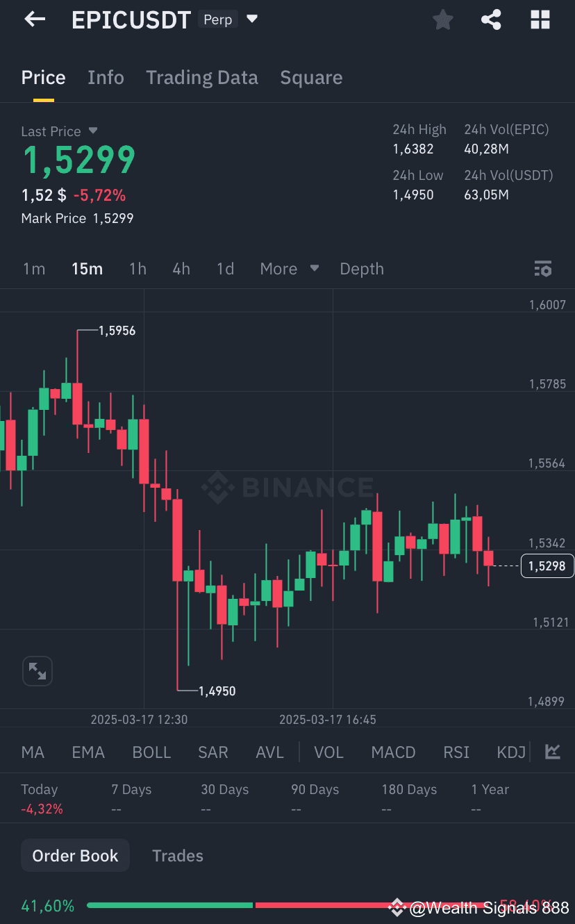Add EPICUSDT to favorites via star icon

tap(442, 20)
